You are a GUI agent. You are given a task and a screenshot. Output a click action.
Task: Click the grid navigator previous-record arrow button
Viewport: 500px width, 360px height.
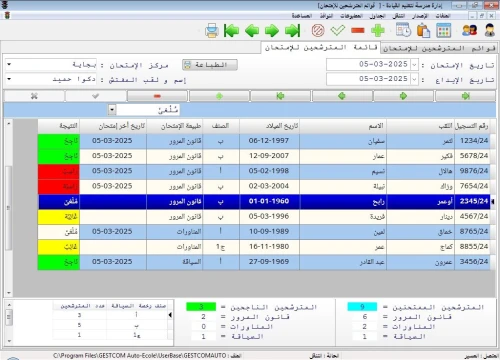342,96
